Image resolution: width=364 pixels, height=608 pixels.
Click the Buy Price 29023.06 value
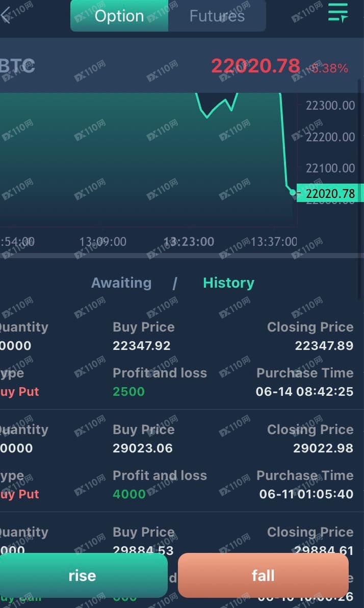click(x=143, y=448)
